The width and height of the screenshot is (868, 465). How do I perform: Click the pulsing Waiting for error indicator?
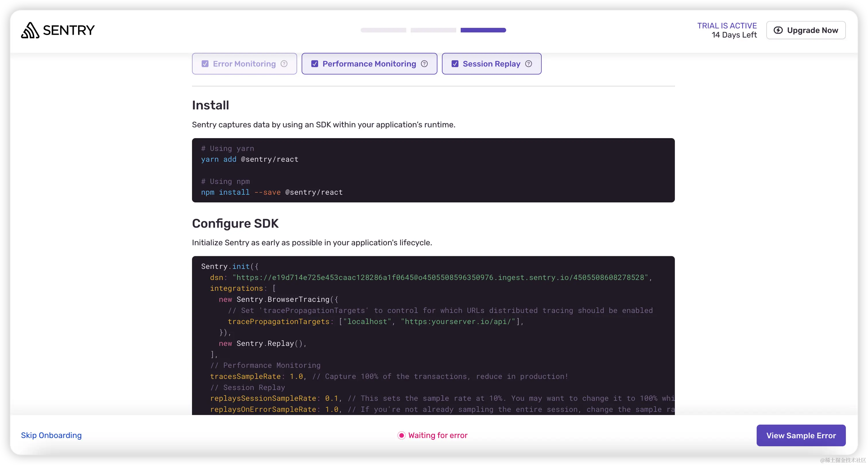tap(401, 435)
